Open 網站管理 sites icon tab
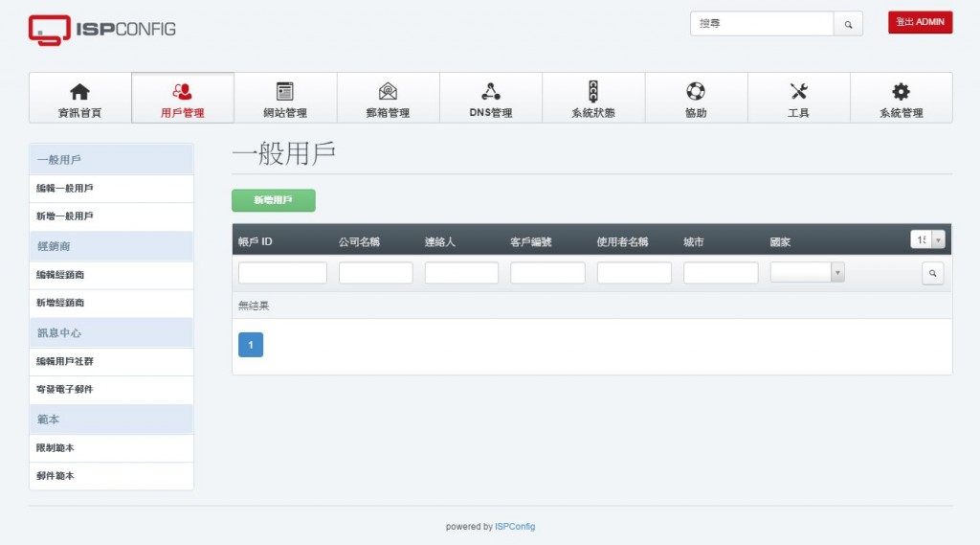Image resolution: width=980 pixels, height=545 pixels. (285, 99)
